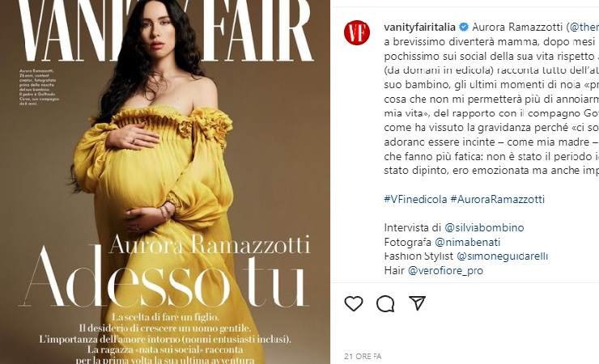
Task: Click the blue verified badge
Action: (x=464, y=27)
